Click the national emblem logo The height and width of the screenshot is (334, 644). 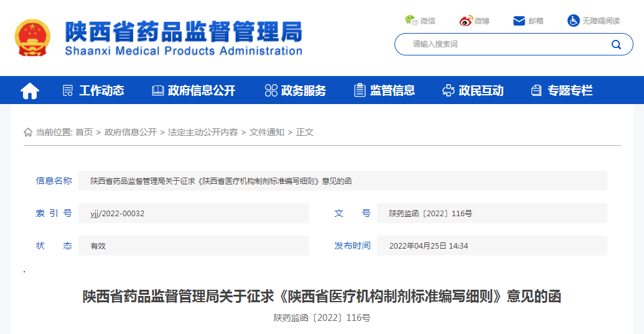click(32, 37)
